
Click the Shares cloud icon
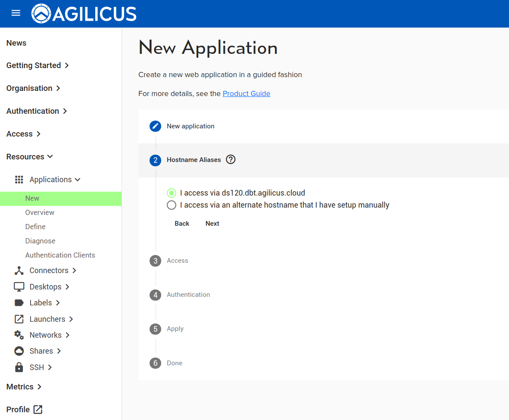(19, 351)
